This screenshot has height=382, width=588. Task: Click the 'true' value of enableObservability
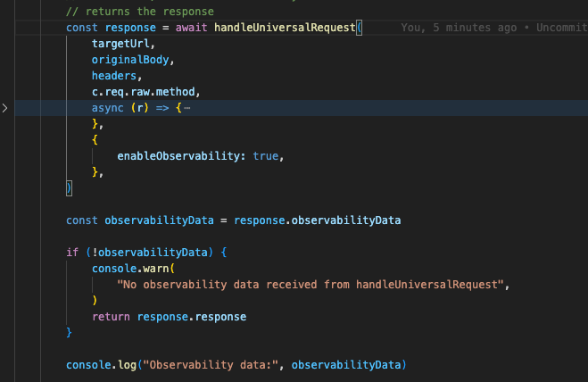click(x=266, y=156)
